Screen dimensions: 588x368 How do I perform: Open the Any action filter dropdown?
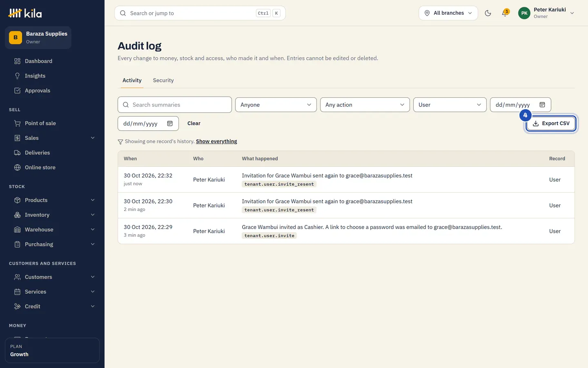pyautogui.click(x=365, y=105)
